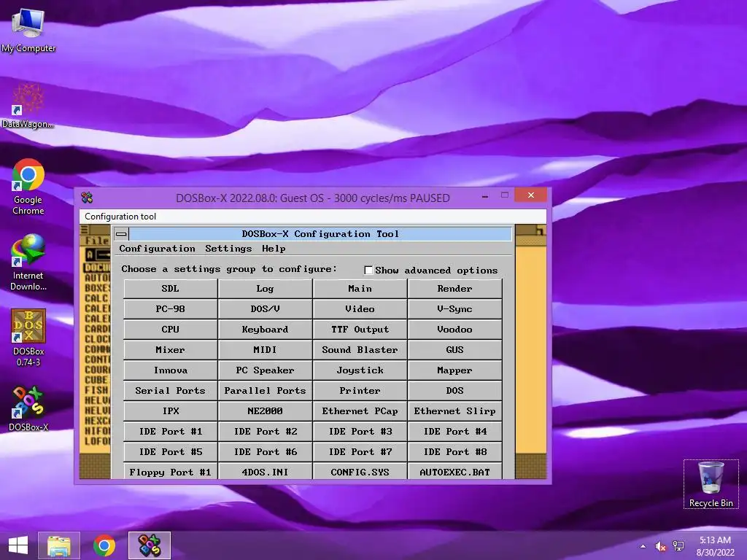This screenshot has width=747, height=560.
Task: Open the SDL settings group
Action: 170,289
